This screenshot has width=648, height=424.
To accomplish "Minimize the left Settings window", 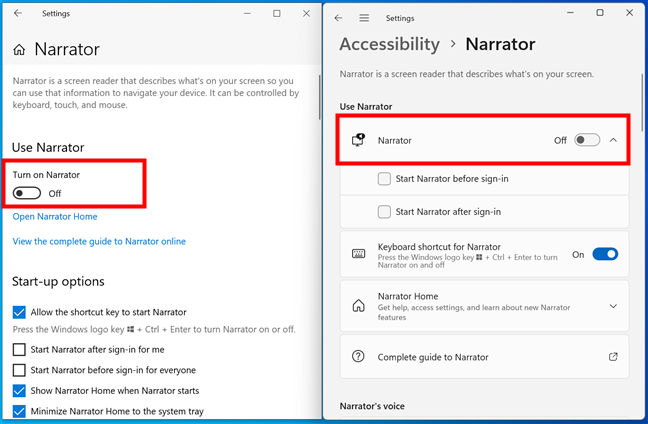I will point(247,14).
